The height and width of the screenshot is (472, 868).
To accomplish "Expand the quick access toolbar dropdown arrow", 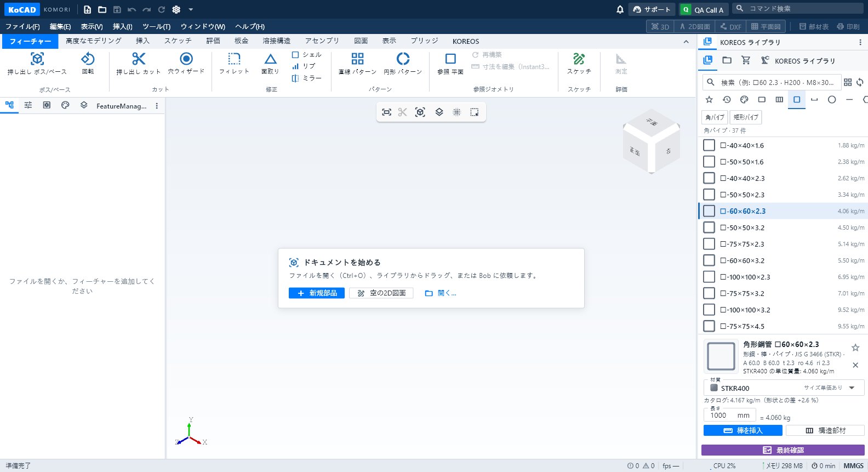I will click(191, 9).
